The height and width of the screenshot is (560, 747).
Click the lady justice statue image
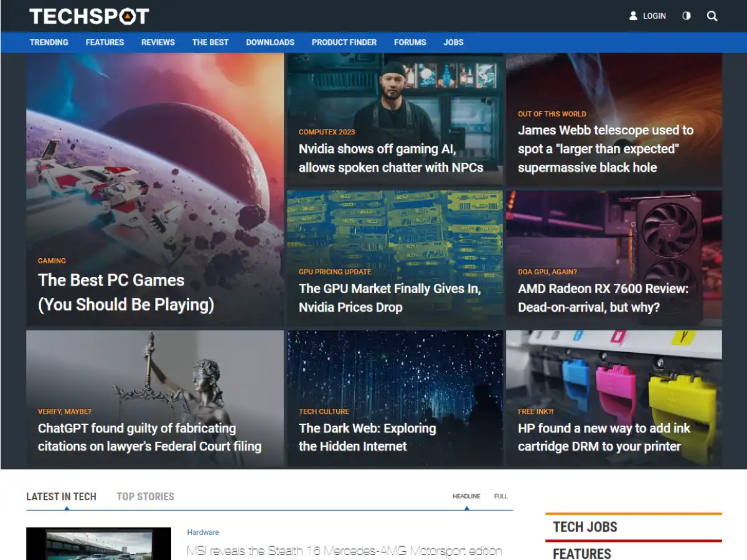point(155,399)
